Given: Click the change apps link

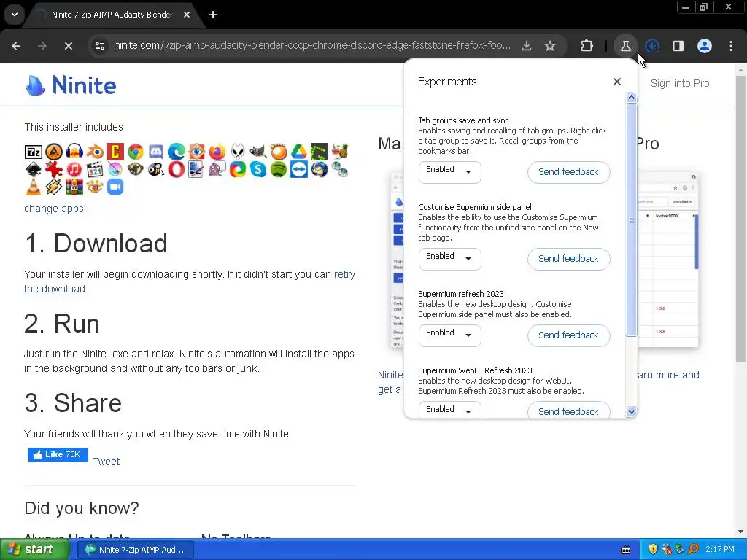Looking at the screenshot, I should [x=54, y=209].
